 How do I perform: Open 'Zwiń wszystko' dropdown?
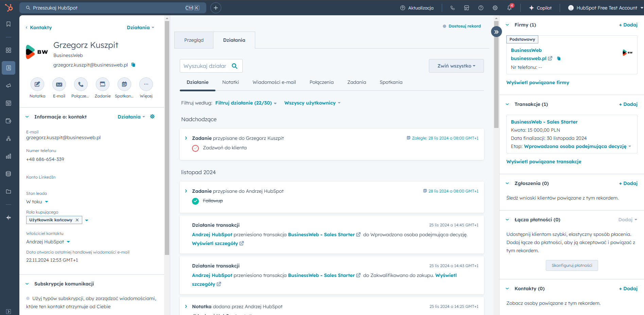tap(456, 66)
